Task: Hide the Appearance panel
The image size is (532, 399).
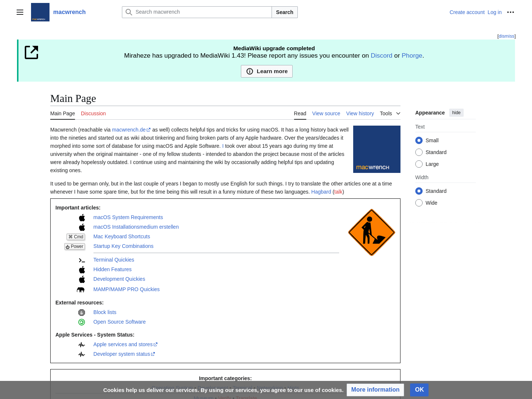Action: click(456, 113)
